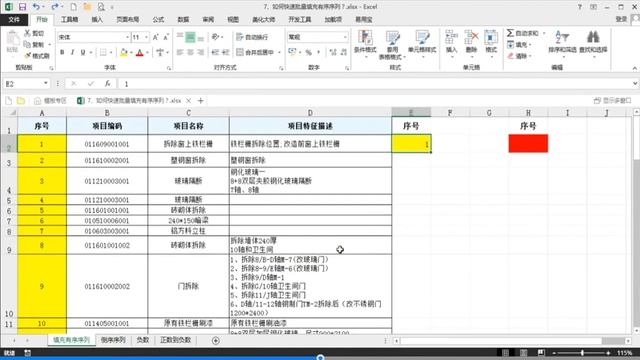Screen dimensions: 640x360
Task: Toggle italic formatting
Action: coord(72,52)
